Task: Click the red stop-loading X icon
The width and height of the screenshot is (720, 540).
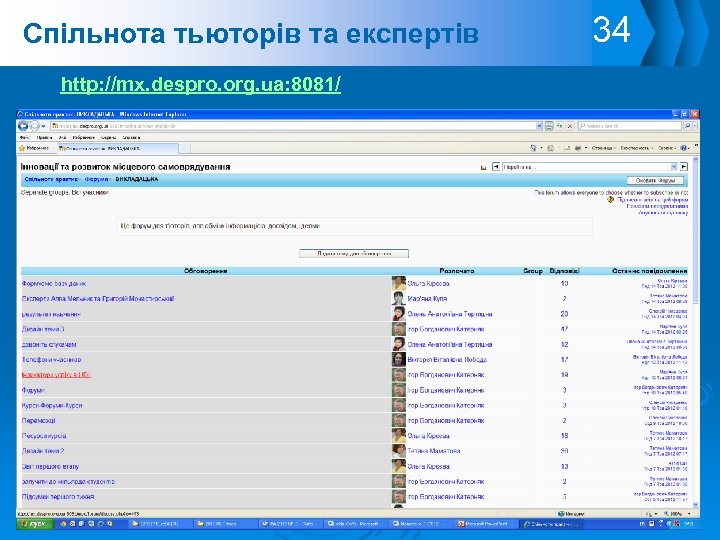Action: tap(569, 126)
